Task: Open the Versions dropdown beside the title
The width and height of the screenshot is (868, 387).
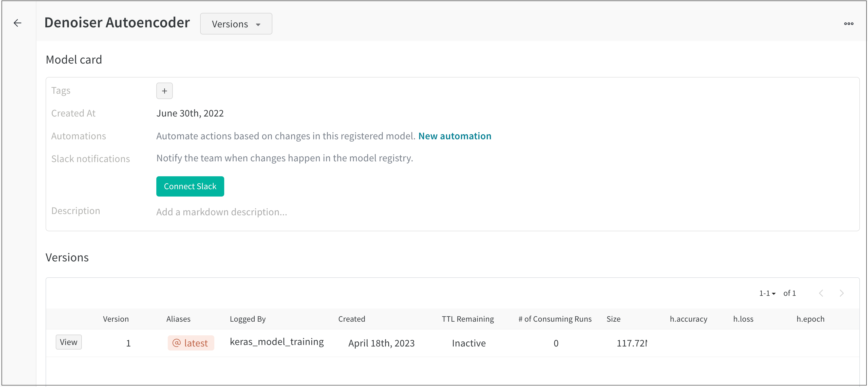Action: pos(236,24)
